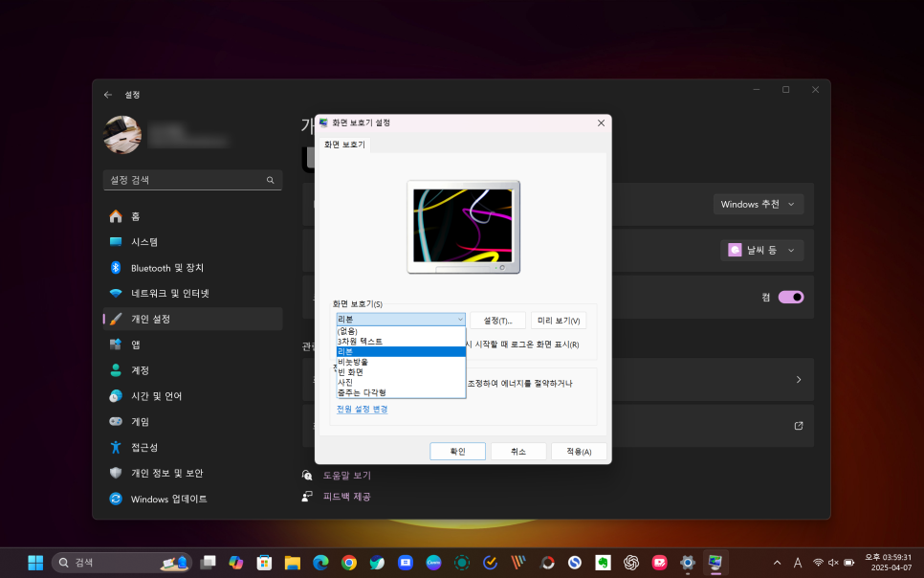Choose 춤추는 다각형 screen saver
Image resolution: width=924 pixels, height=578 pixels.
[401, 392]
